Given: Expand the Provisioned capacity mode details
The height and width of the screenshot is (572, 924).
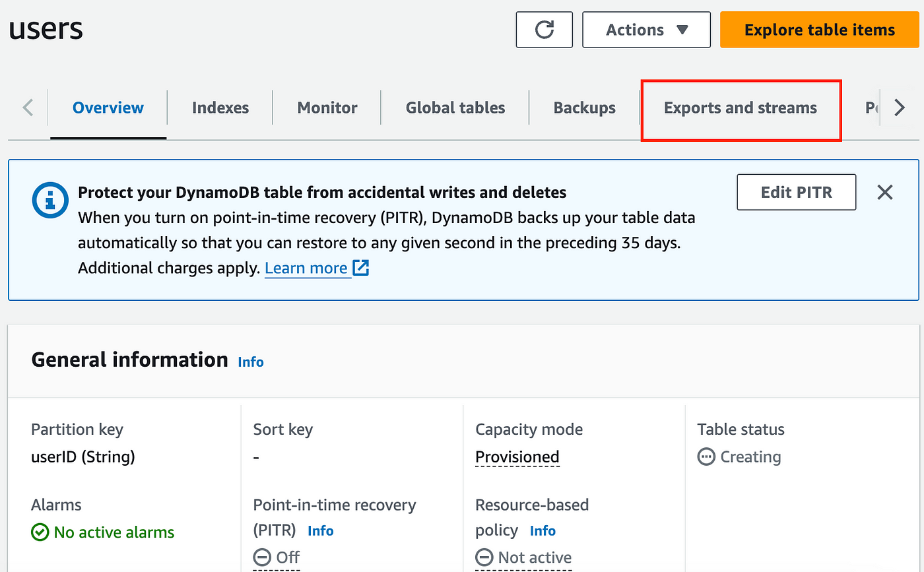Looking at the screenshot, I should click(517, 457).
